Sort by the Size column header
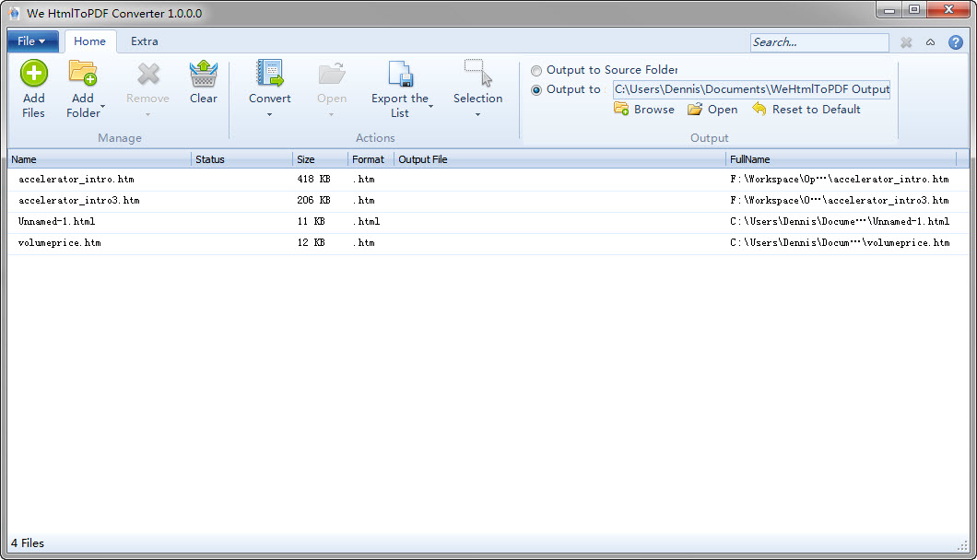Image resolution: width=977 pixels, height=560 pixels. [x=320, y=159]
